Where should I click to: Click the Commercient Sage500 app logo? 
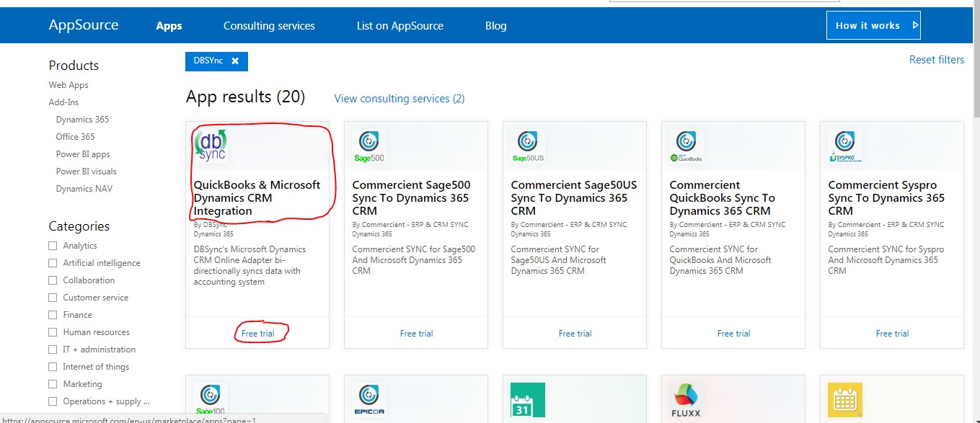coord(368,146)
